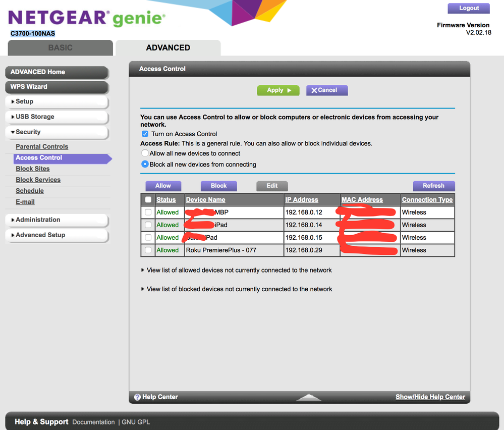Click the Firmware Version V2.02.18 text
This screenshot has height=430, width=504.
pyautogui.click(x=464, y=29)
